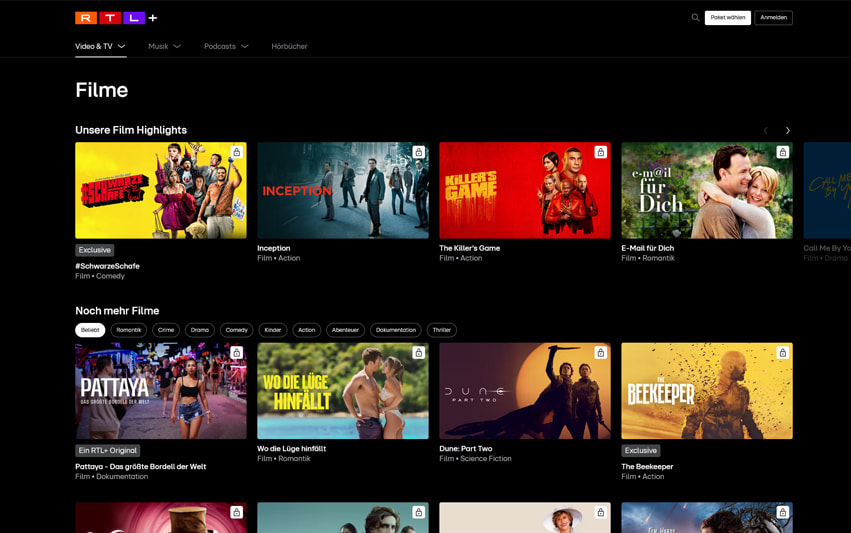Click the lock icon on The Beekeeper
Screen dimensions: 851x533
(783, 353)
